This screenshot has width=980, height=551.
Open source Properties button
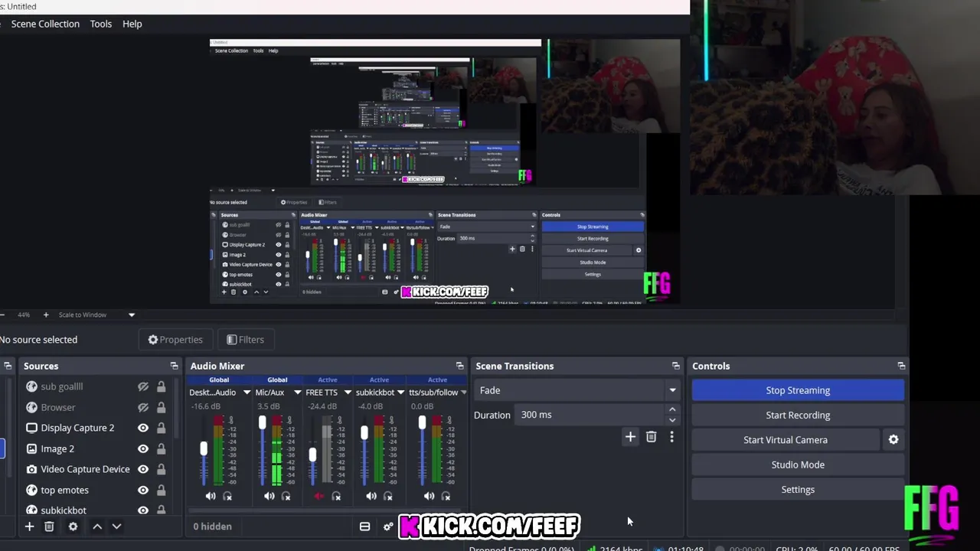(175, 340)
